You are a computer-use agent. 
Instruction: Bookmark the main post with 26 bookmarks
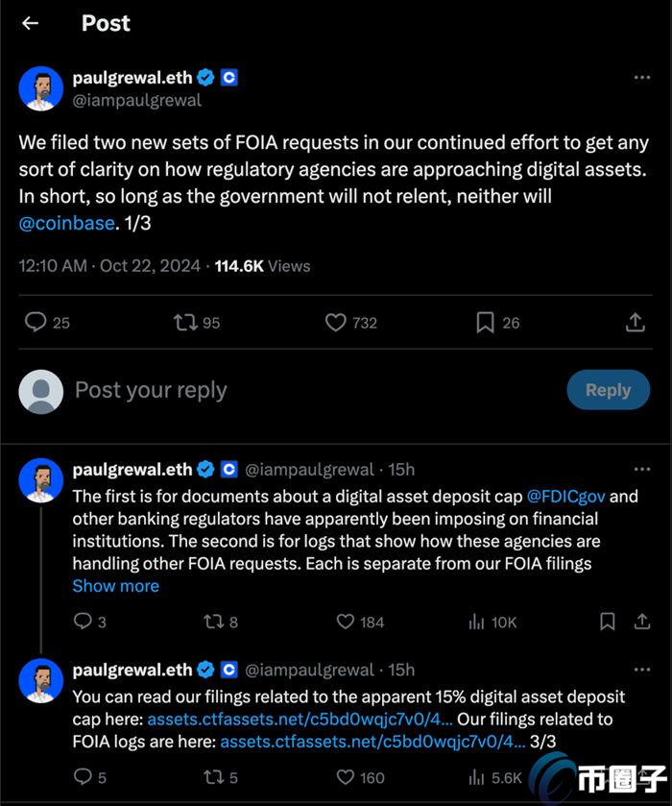pos(486,323)
